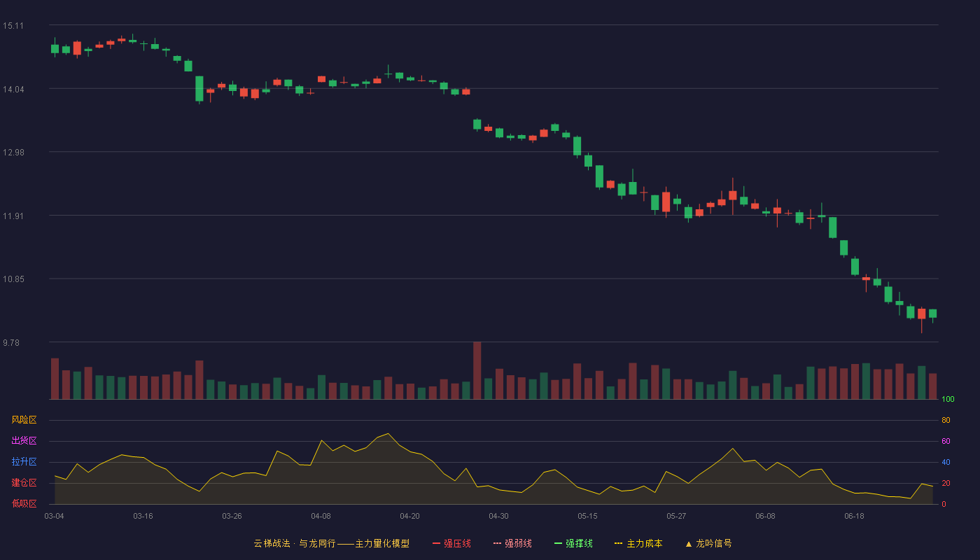Hide the 强撑线 series via its label
This screenshot has height=560, width=980.
pyautogui.click(x=579, y=543)
